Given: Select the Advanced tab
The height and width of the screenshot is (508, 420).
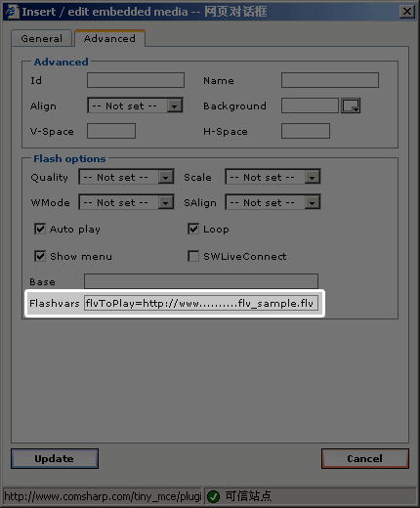Looking at the screenshot, I should click(x=109, y=38).
